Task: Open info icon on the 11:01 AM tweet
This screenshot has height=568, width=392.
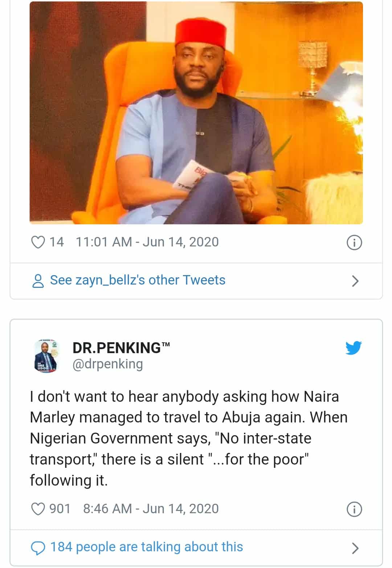Action: click(354, 242)
